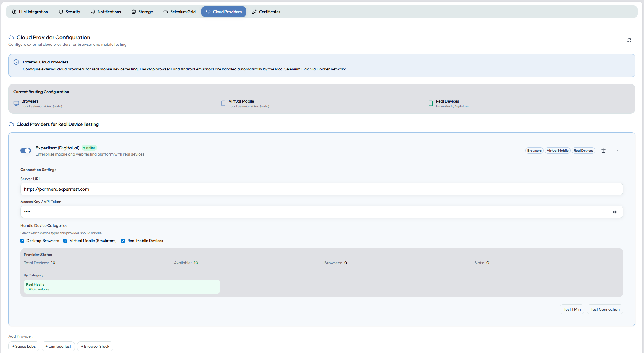Click the Security shield icon

(61, 12)
